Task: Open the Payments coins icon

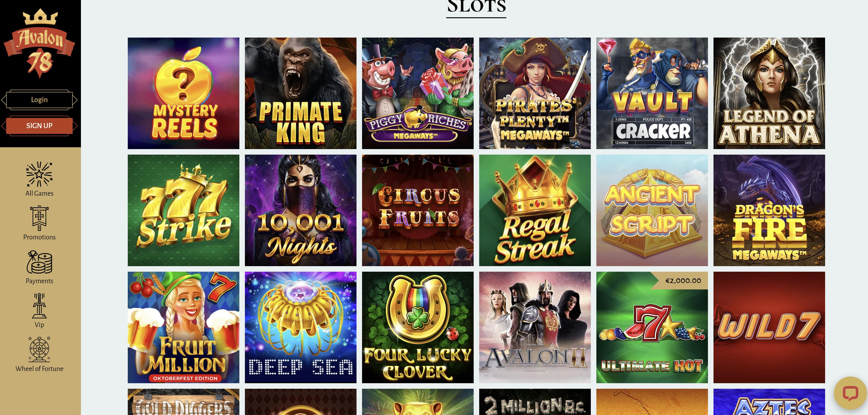Action: coord(39,262)
